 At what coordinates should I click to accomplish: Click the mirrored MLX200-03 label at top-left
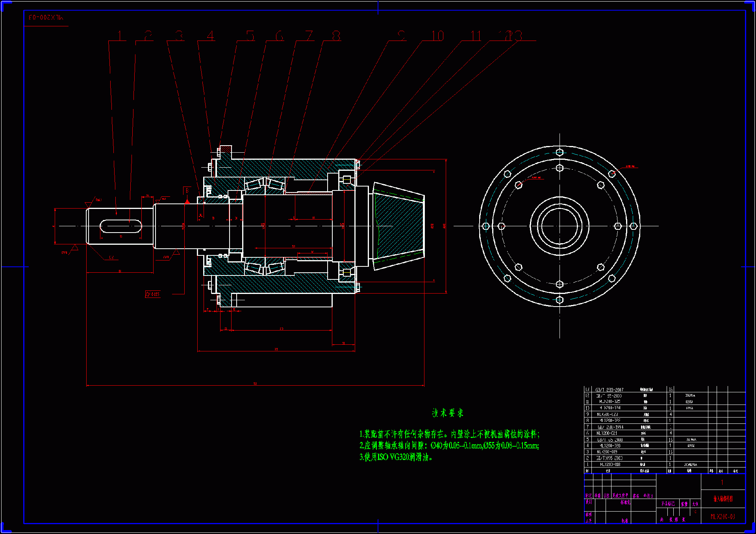pos(46,18)
